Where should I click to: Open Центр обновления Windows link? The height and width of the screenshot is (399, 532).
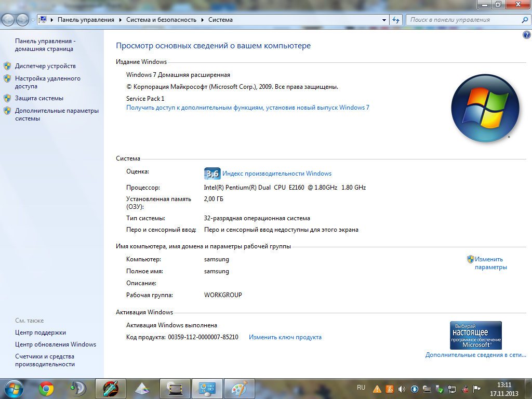55,344
